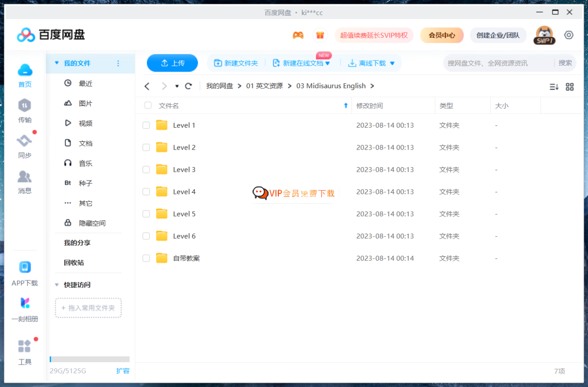This screenshot has width=588, height=387.
Task: Open Level 1 folder icon
Action: [162, 125]
